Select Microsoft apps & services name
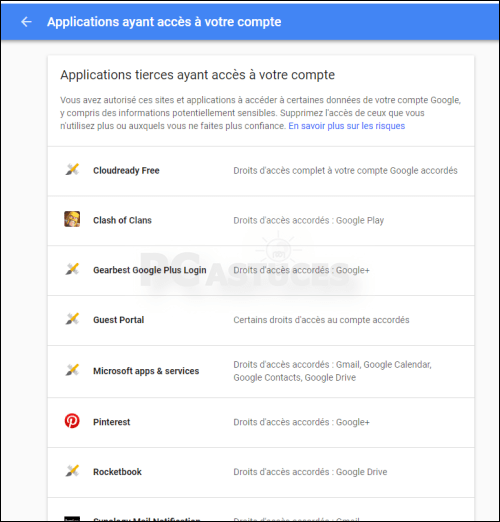Viewport: 500px width, 522px height. tap(146, 371)
